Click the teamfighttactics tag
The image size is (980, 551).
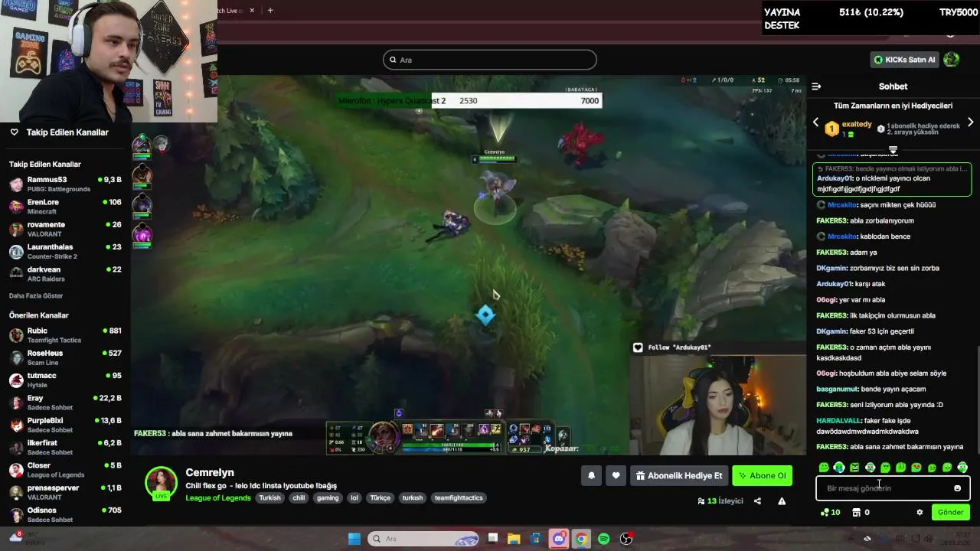coord(459,498)
